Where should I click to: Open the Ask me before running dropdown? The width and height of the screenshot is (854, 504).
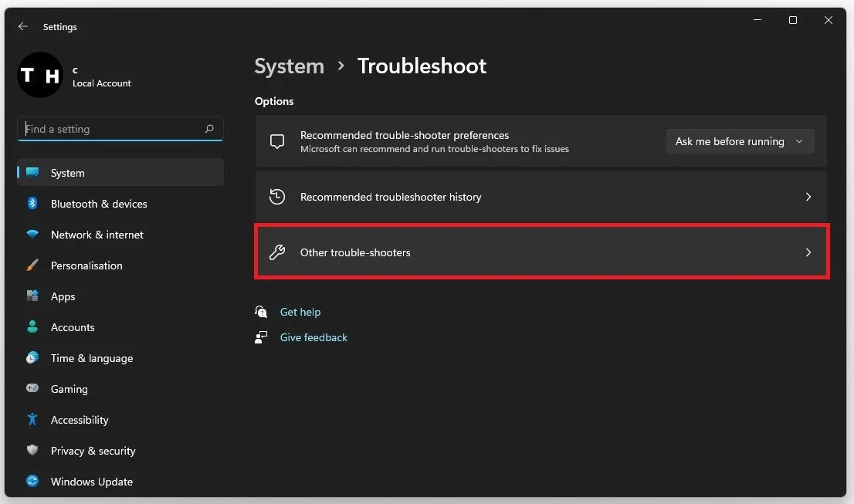click(740, 141)
